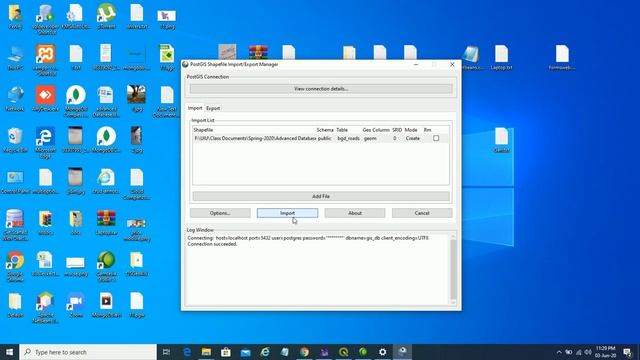Viewport: 640px width, 360px height.
Task: Open the AnyDesk desktop shortcut
Action: 45,98
